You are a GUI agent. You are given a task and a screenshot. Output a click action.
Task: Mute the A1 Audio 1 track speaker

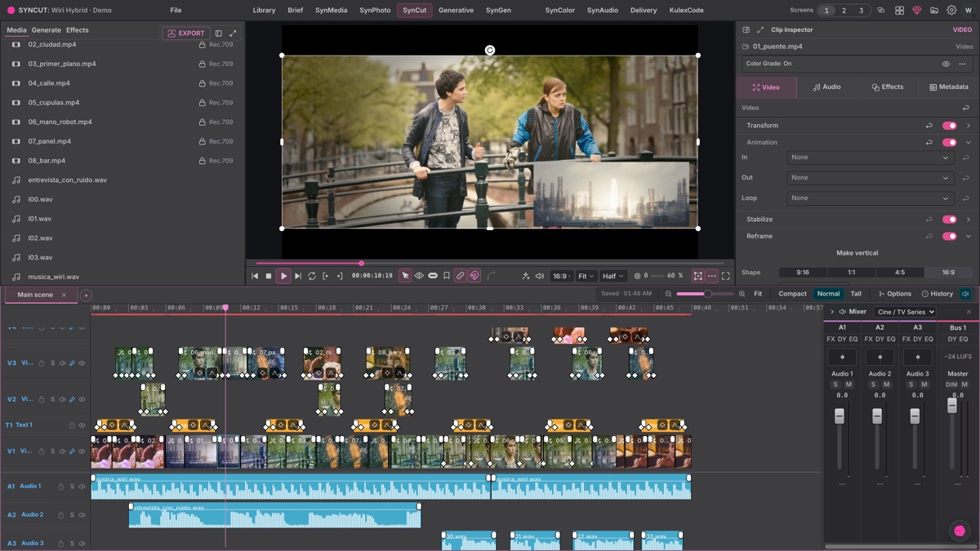[x=82, y=487]
